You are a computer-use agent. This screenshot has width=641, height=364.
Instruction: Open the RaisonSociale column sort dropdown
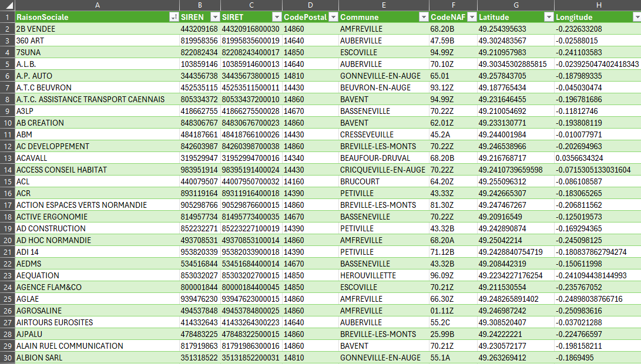[x=174, y=17]
